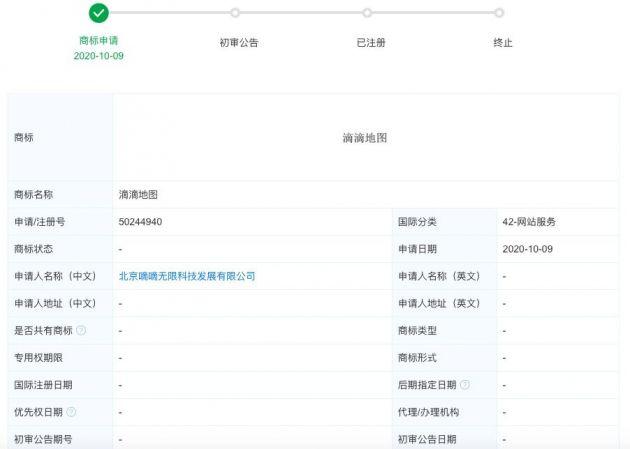The image size is (630, 449).
Task: Click the 申请人地址（英文） label
Action: [439, 303]
